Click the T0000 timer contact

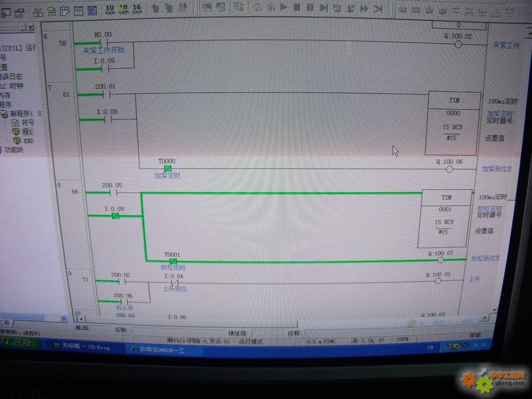167,168
